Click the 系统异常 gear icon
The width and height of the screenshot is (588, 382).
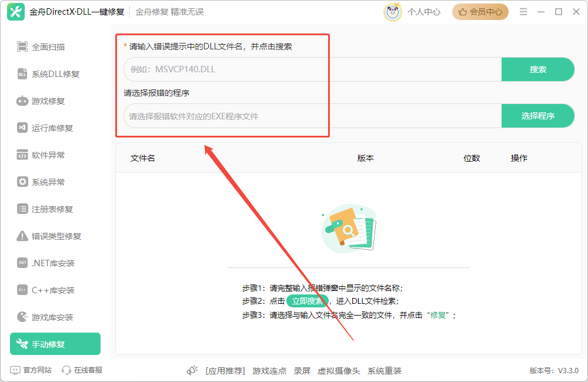coord(22,182)
